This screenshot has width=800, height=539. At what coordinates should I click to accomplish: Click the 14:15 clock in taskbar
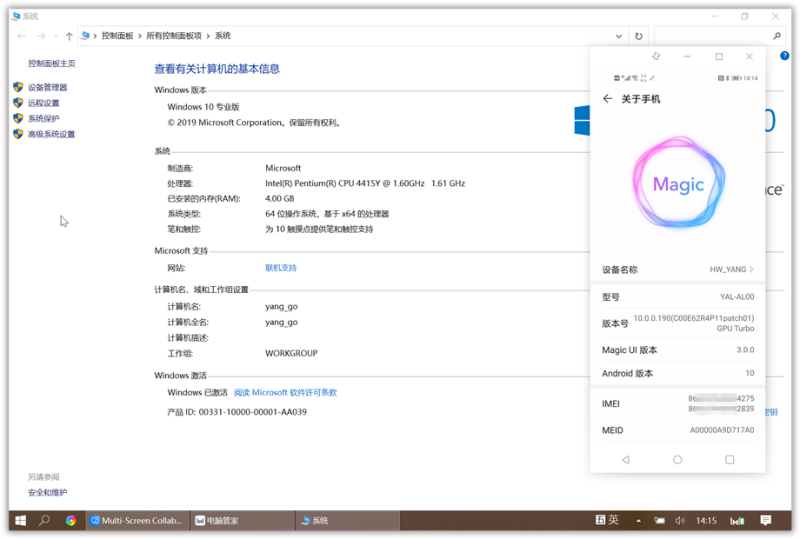[706, 521]
